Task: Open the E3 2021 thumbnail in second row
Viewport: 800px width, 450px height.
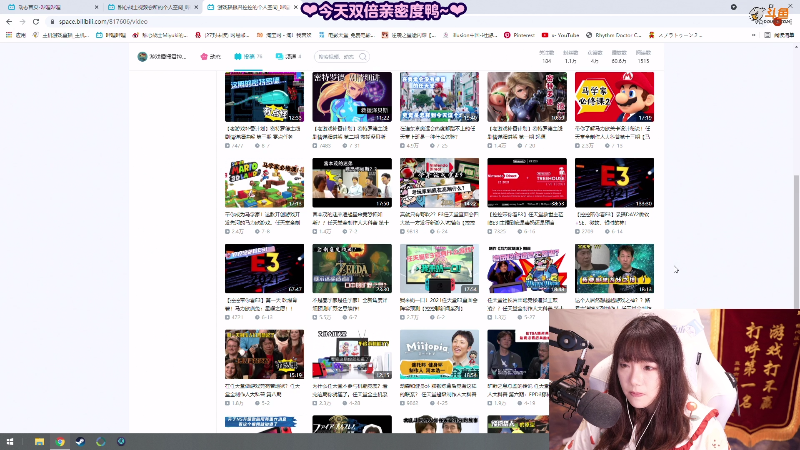Action: (x=614, y=183)
